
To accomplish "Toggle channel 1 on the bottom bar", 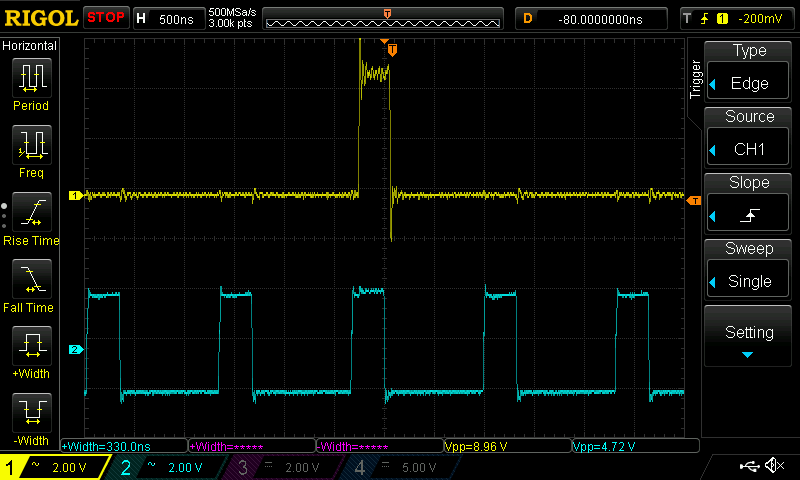I will tap(52, 467).
